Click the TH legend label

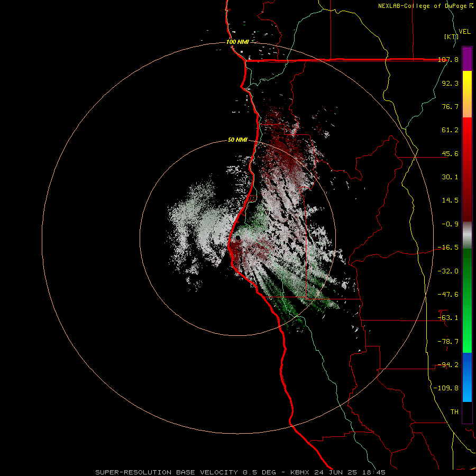pyautogui.click(x=454, y=411)
